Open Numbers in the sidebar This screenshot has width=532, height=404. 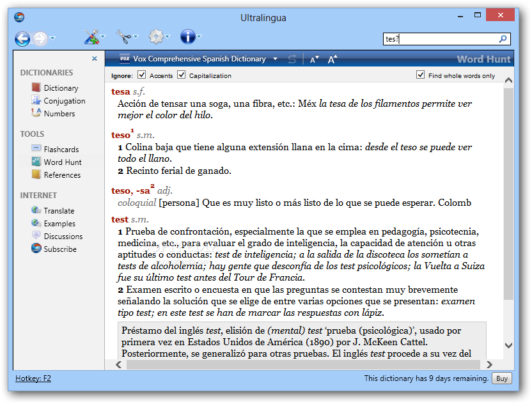(59, 114)
